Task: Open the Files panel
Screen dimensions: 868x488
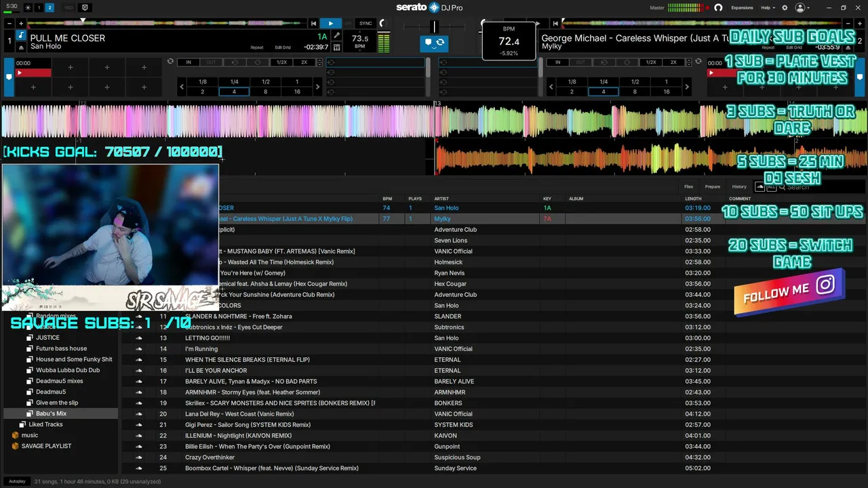Action: (x=688, y=186)
